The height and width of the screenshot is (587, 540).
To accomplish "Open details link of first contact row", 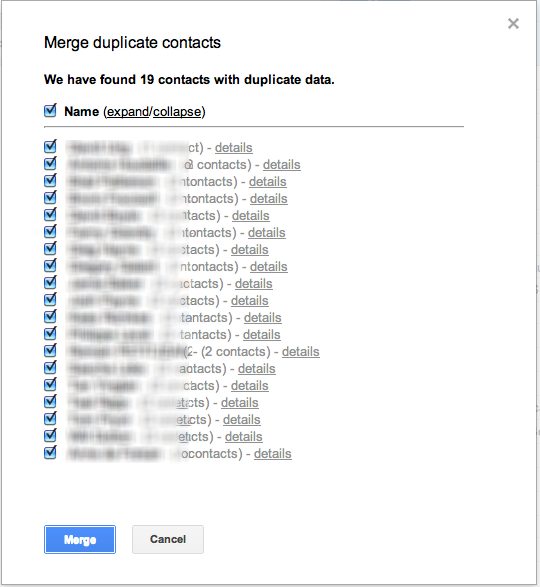I will (x=234, y=147).
